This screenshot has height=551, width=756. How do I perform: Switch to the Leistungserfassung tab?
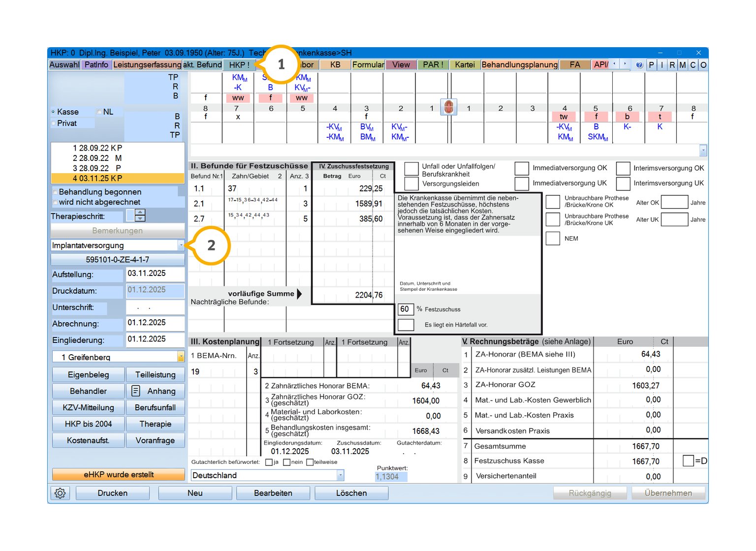[x=147, y=65]
